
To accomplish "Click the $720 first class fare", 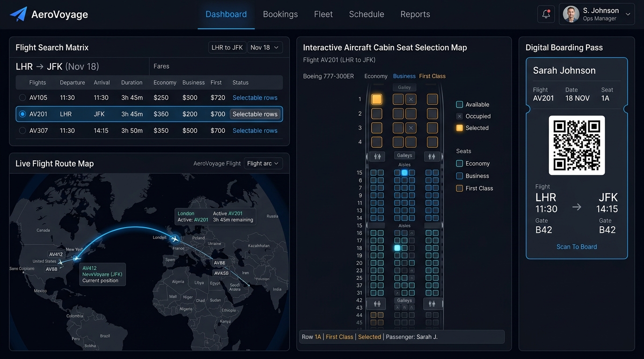I will click(218, 98).
